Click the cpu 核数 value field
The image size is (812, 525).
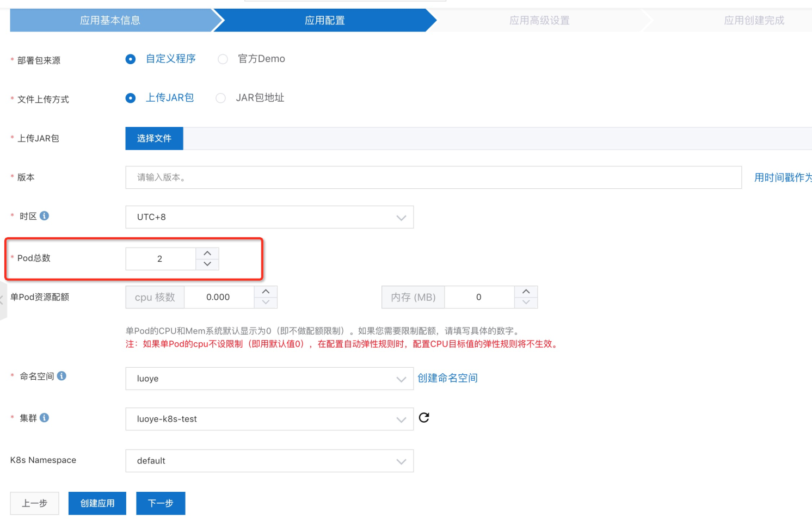[x=219, y=297]
